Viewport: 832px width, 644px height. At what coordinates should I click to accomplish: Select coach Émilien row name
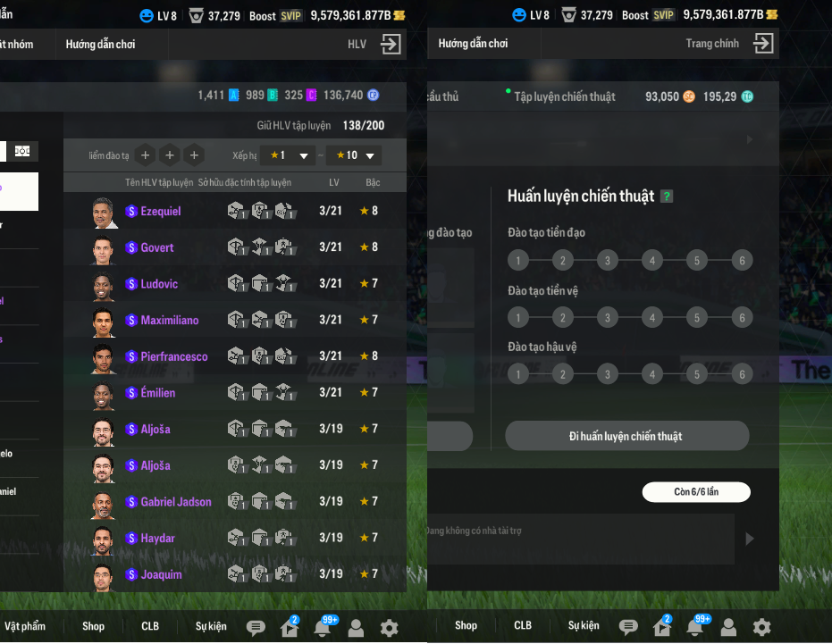(157, 392)
